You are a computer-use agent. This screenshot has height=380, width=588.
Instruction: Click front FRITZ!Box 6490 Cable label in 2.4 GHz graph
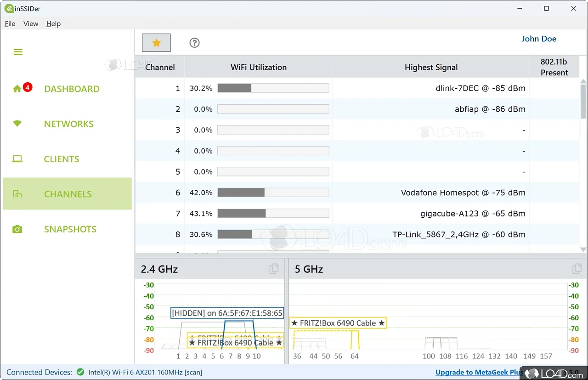click(x=236, y=342)
